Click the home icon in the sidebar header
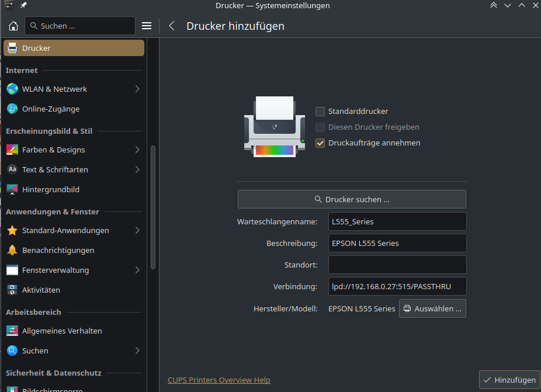 (13, 26)
